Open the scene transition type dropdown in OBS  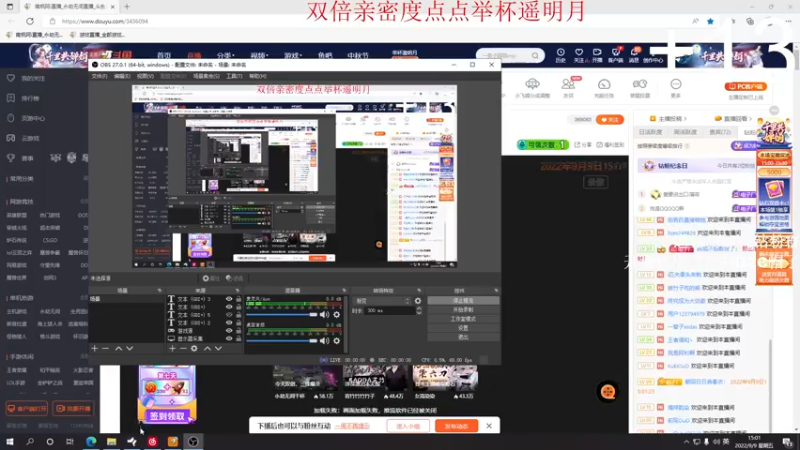coord(382,301)
